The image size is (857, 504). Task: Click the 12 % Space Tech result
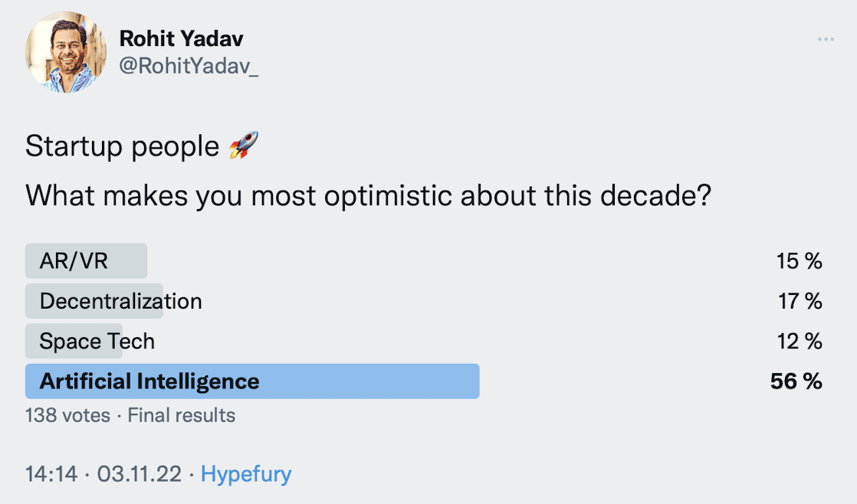(799, 341)
